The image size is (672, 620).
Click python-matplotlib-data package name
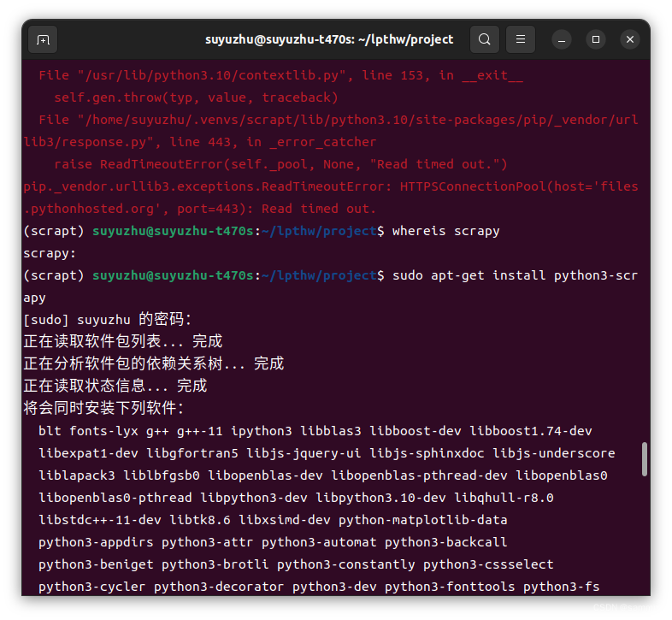coord(422,520)
